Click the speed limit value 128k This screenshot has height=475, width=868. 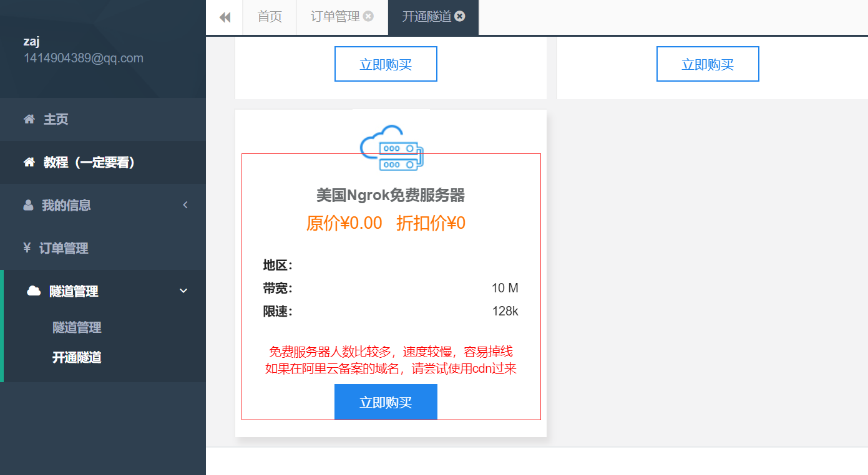(x=505, y=311)
